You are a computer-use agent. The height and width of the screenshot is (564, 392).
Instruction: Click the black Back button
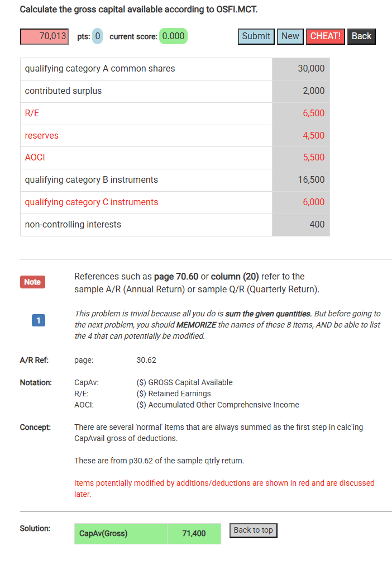click(x=361, y=36)
